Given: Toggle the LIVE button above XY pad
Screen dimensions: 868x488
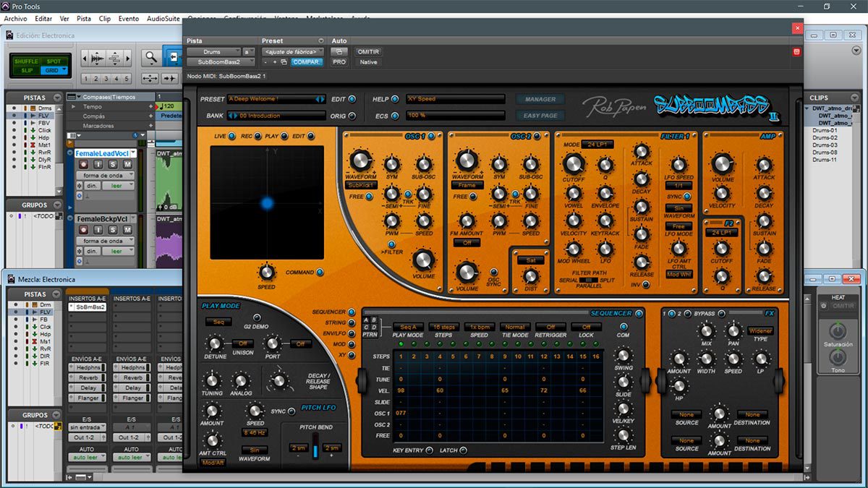Looking at the screenshot, I should click(x=231, y=136).
